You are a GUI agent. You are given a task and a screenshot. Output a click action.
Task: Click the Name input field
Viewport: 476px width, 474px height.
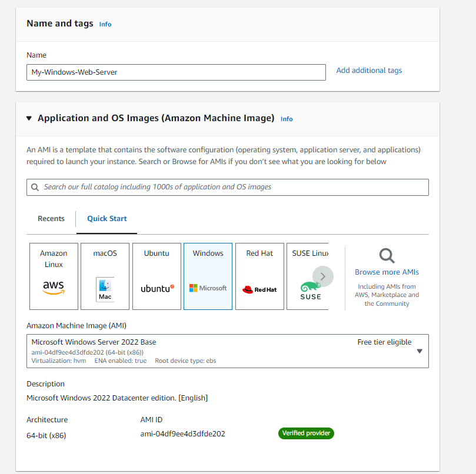coord(177,72)
